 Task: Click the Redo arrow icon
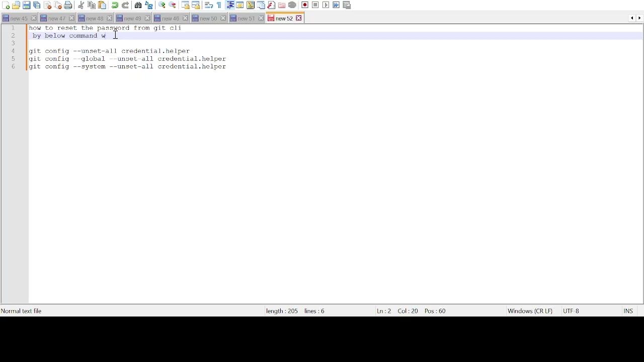click(125, 5)
